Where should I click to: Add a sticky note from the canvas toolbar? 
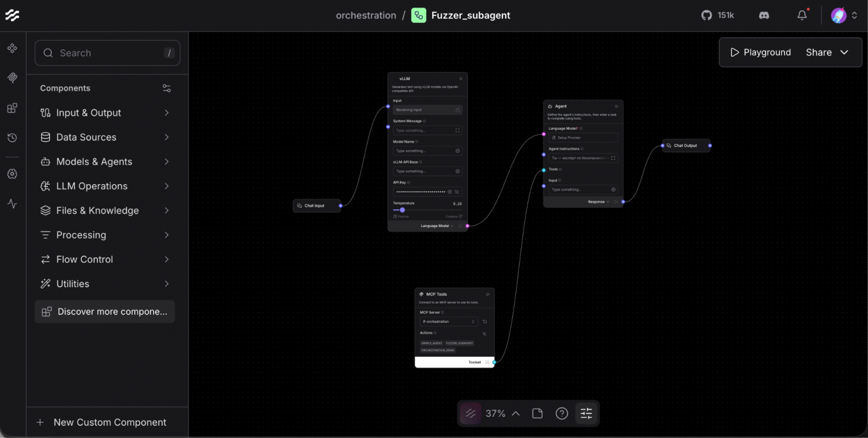(x=537, y=414)
